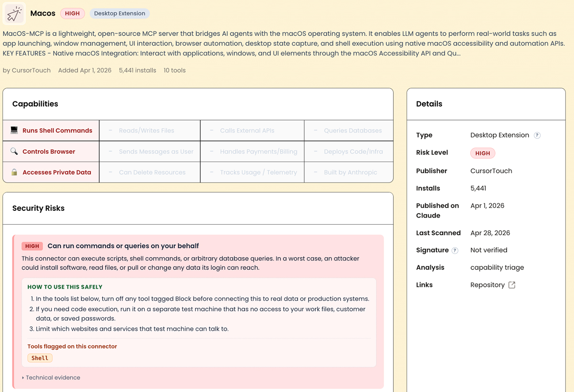Click the Tracks Usage / Telemetry cell
This screenshot has width=574, height=392.
(x=252, y=172)
